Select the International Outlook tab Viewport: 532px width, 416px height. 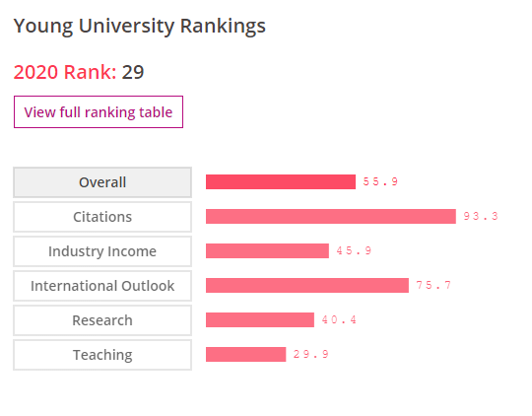coord(102,286)
